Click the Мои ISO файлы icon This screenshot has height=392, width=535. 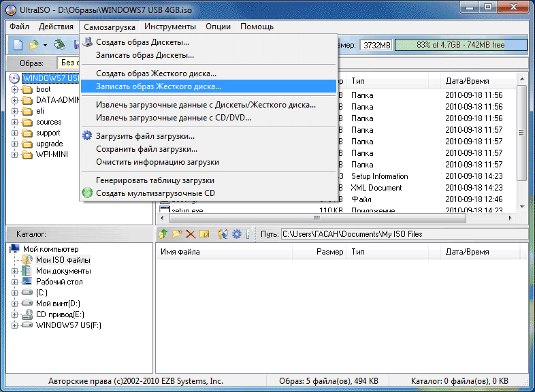(x=27, y=259)
